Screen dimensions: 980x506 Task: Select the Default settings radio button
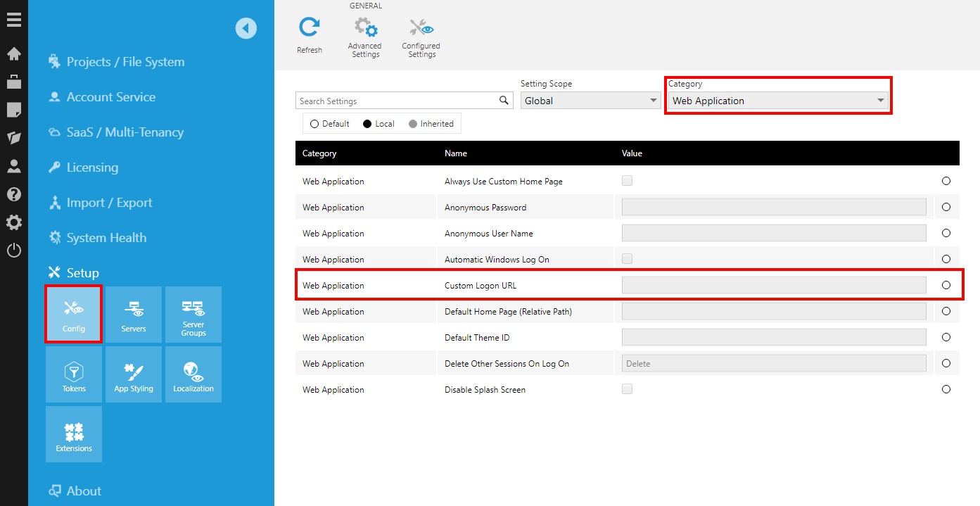point(314,123)
